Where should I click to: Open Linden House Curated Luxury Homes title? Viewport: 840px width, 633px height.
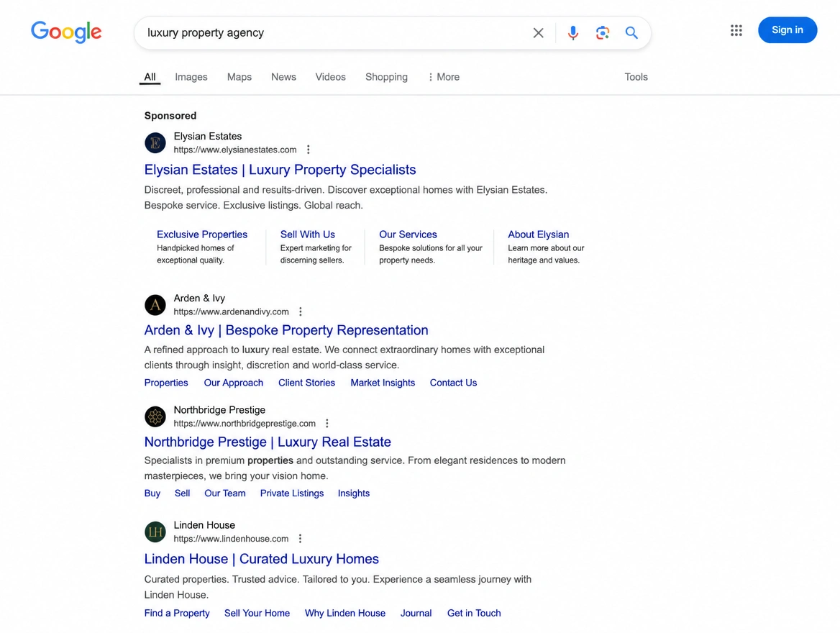tap(262, 559)
